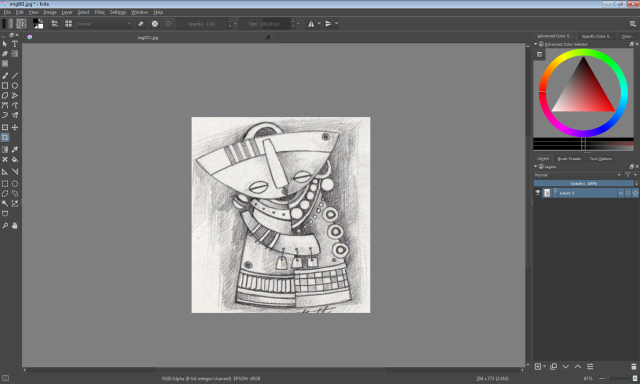
Task: Select the Ellipse shape tool
Action: (15, 86)
